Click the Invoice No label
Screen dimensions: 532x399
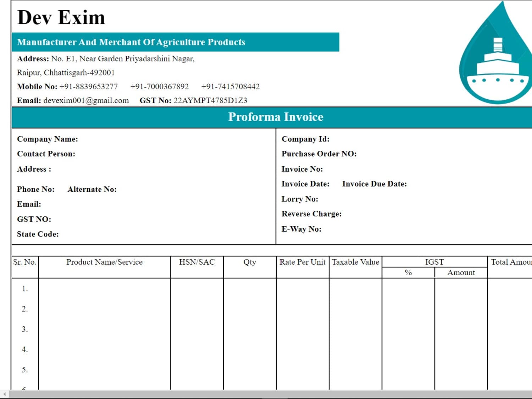pos(302,169)
